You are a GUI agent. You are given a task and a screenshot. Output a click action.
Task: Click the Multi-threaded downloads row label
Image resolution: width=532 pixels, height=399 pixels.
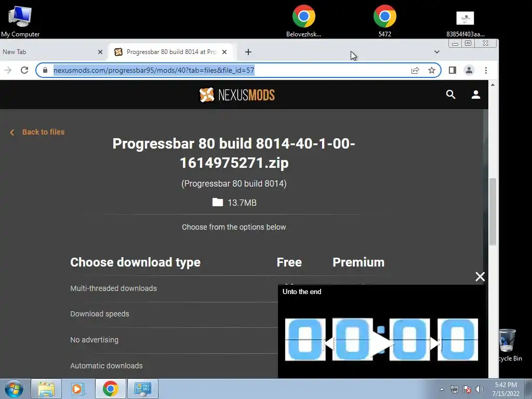point(113,288)
